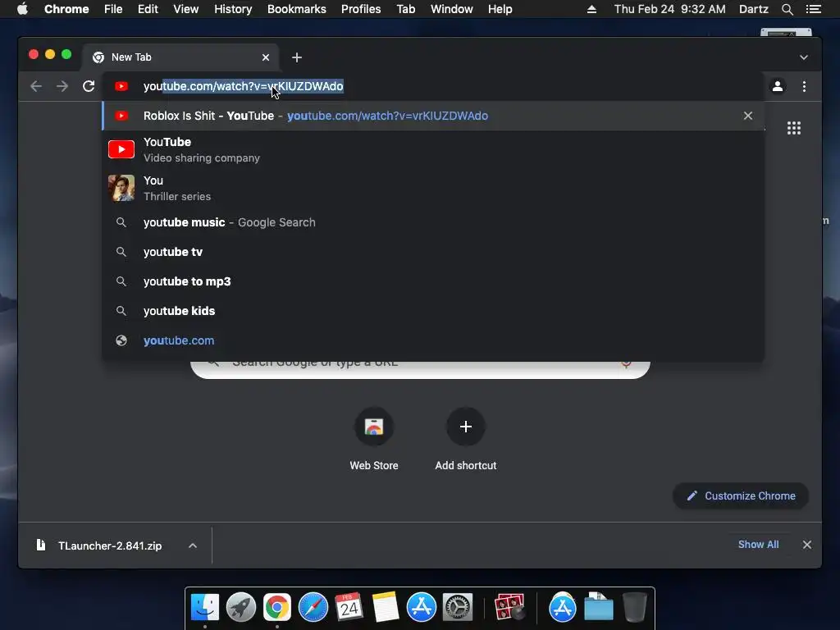Open the View menu

(x=186, y=9)
